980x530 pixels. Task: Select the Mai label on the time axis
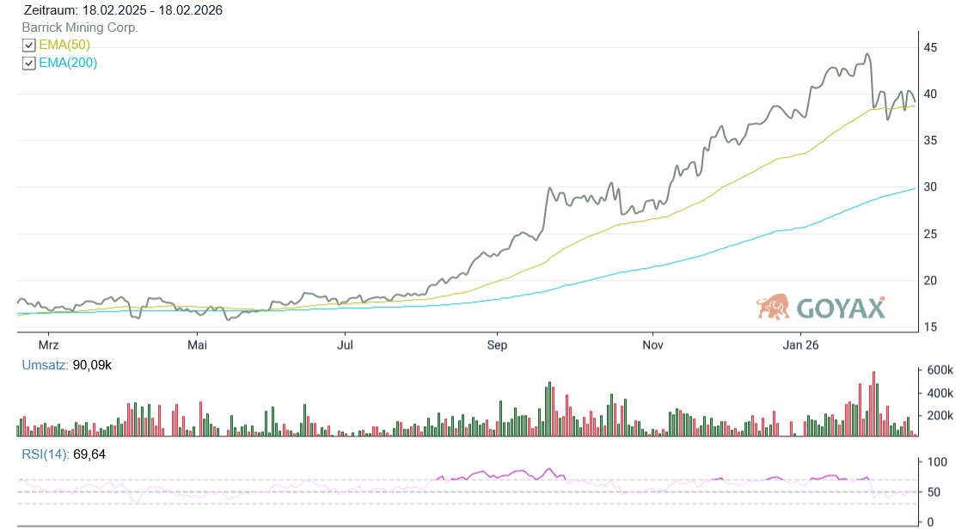tap(197, 345)
